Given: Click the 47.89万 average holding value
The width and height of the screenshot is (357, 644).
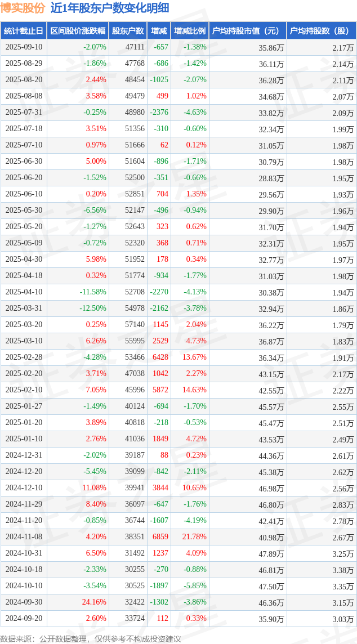Looking at the screenshot, I should [271, 553].
